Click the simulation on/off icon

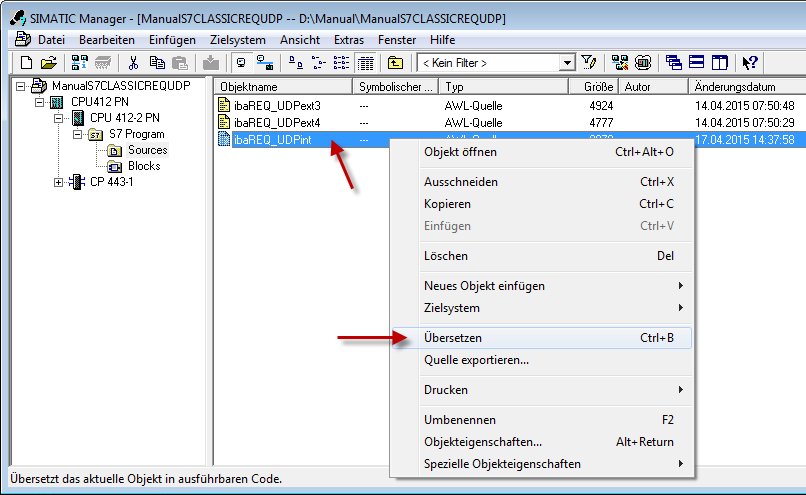coord(643,63)
